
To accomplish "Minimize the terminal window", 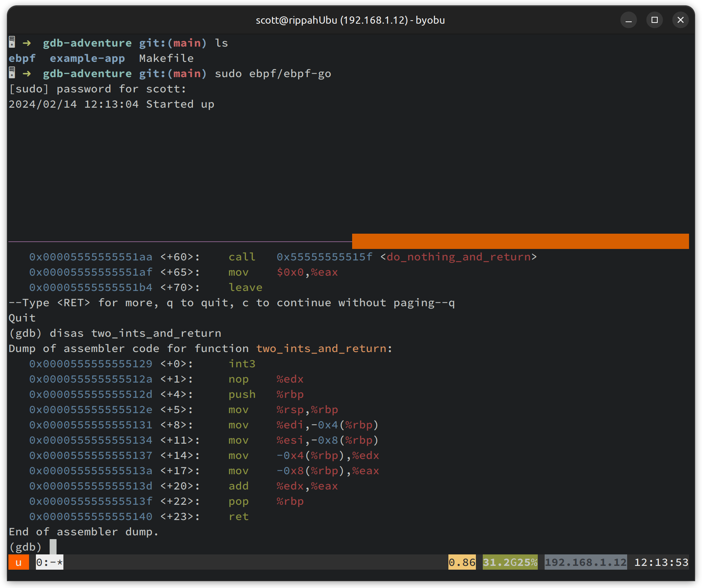I will tap(628, 20).
